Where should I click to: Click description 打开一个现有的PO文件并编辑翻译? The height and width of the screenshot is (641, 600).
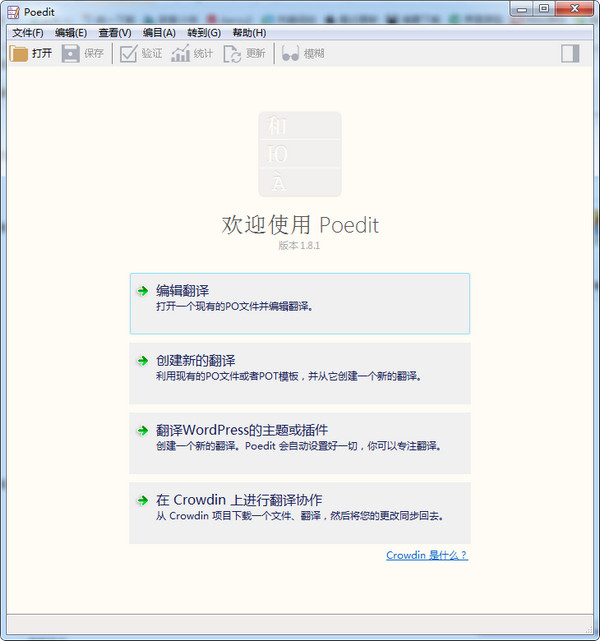[235, 307]
